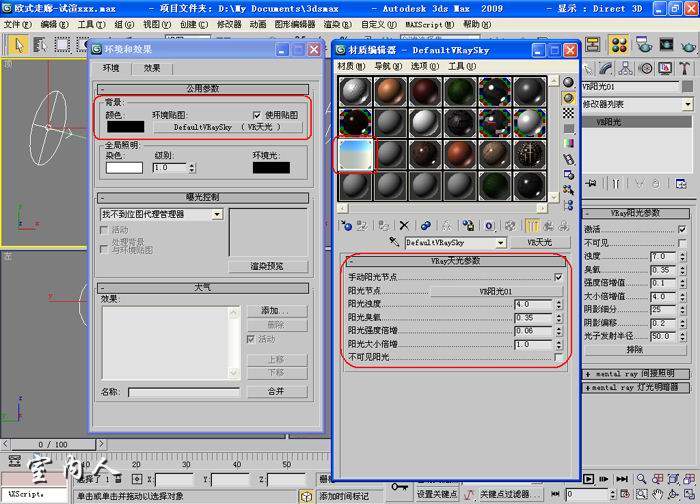
Task: Click the key icon in status bar
Action: pos(401,488)
